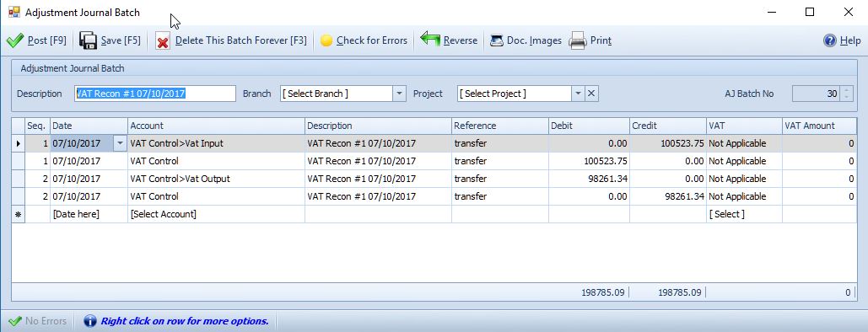Open the date picker arrow on first row
868x332 pixels.
tap(120, 143)
